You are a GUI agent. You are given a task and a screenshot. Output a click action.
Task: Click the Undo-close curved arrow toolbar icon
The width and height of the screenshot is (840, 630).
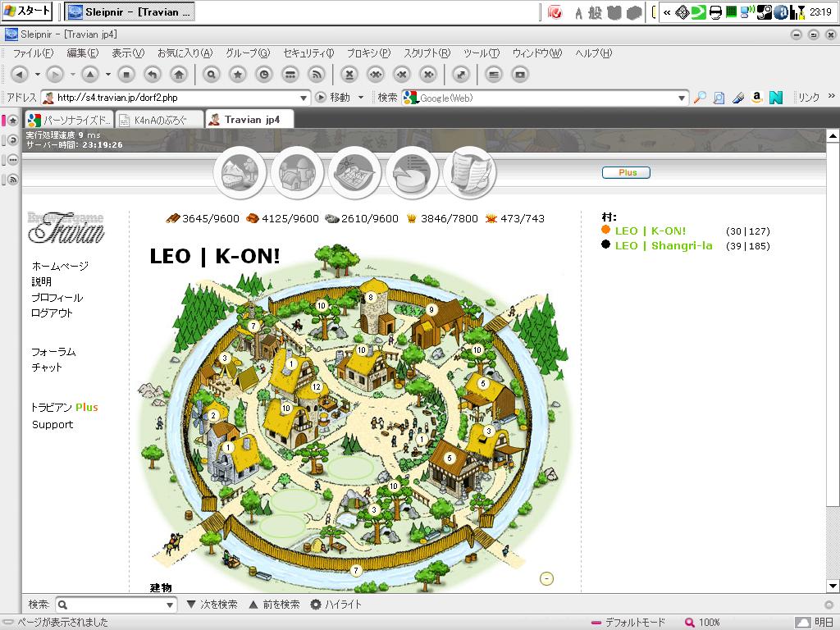point(153,75)
